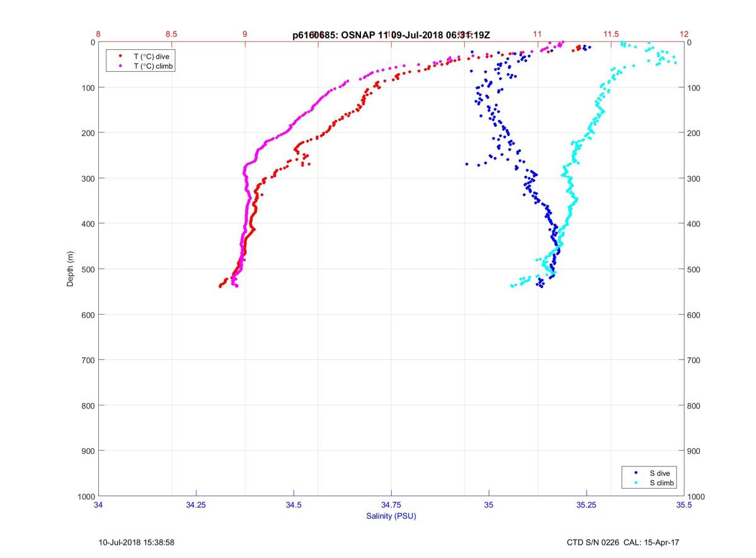This screenshot has height=558, width=756.
Task: Click the red '8' temperature tick label
Action: pos(98,34)
